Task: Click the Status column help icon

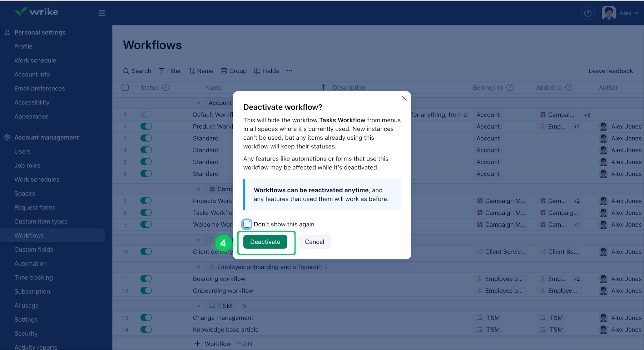Action: click(x=166, y=87)
